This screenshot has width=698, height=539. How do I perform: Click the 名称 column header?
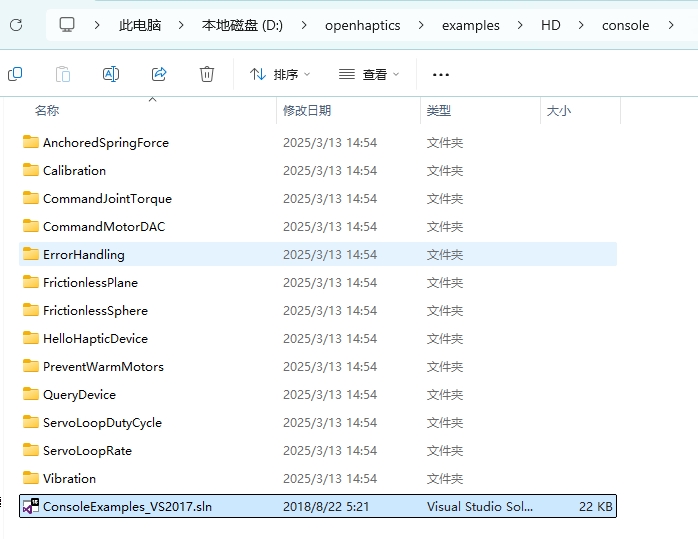point(47,111)
